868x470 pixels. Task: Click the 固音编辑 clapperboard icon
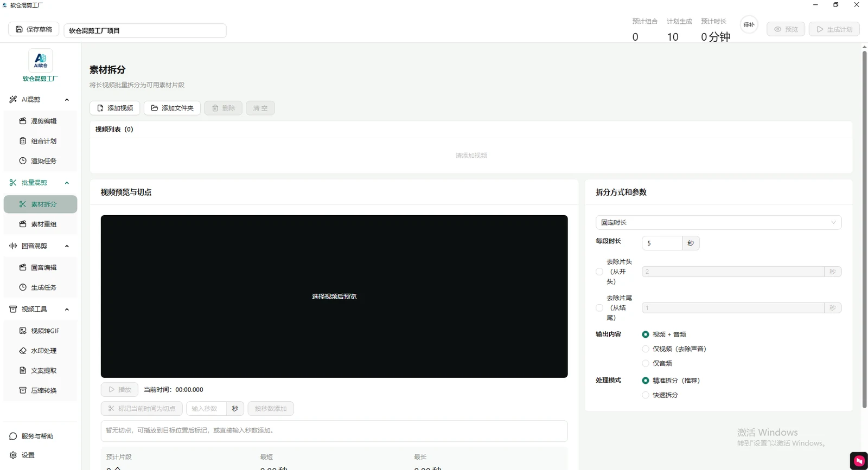click(23, 267)
